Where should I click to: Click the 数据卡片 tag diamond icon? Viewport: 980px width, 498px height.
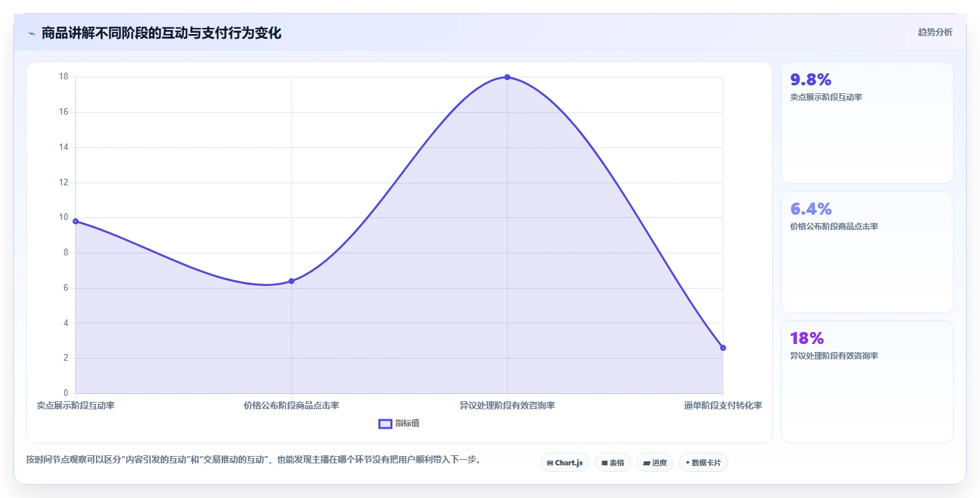tap(687, 462)
